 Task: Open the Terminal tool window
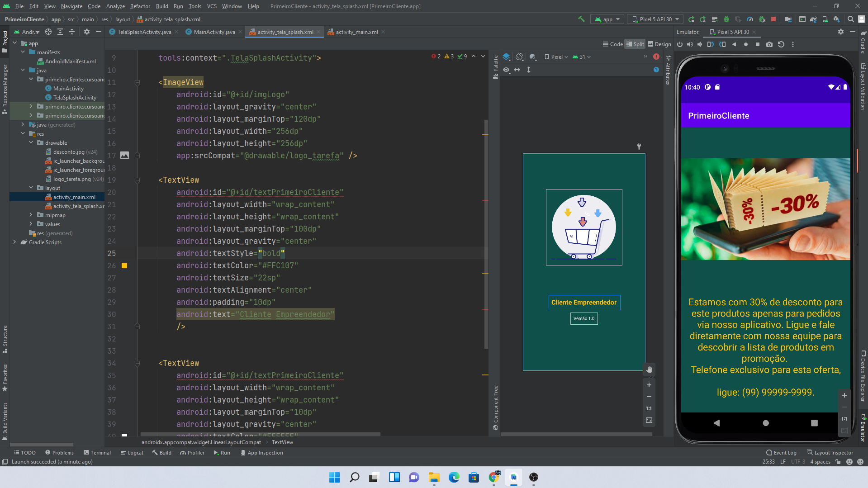97,453
